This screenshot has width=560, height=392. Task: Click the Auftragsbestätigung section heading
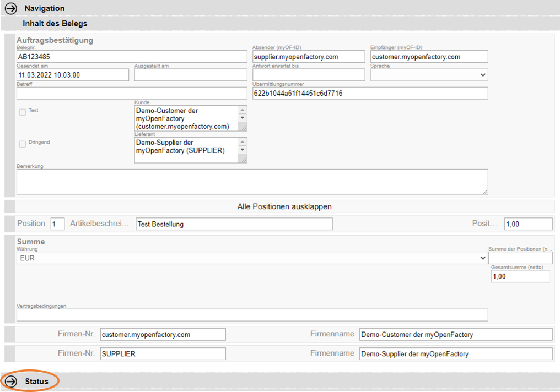click(55, 40)
